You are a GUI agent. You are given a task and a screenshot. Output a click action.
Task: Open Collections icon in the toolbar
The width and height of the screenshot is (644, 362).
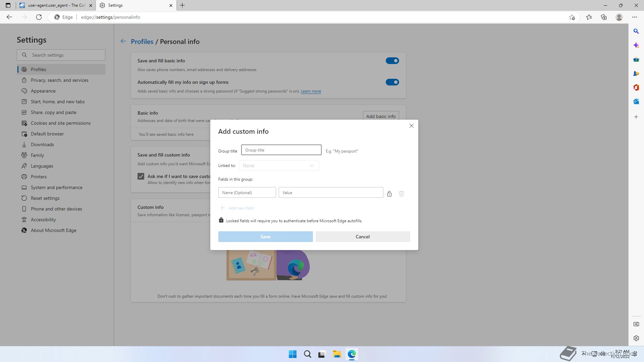tap(604, 17)
